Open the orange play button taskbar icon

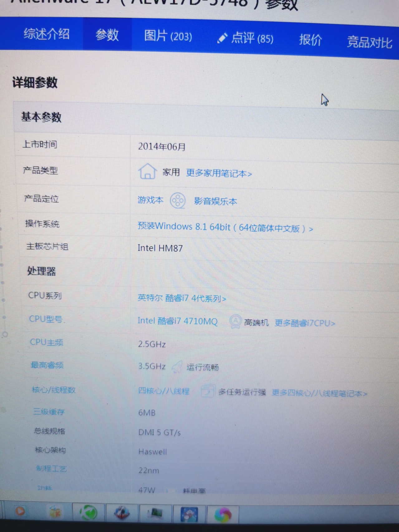20,511
